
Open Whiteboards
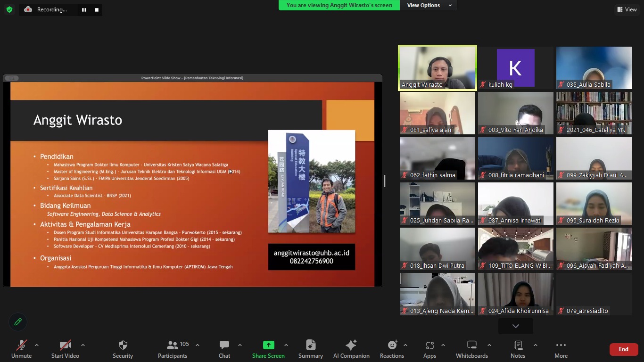(x=472, y=349)
